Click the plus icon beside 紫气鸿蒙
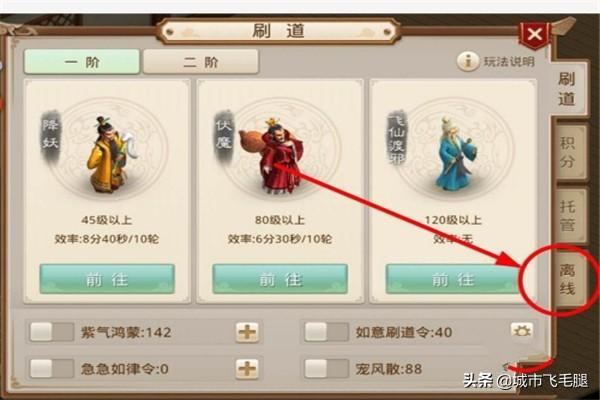Screen dimensions: 600x400 247,331
